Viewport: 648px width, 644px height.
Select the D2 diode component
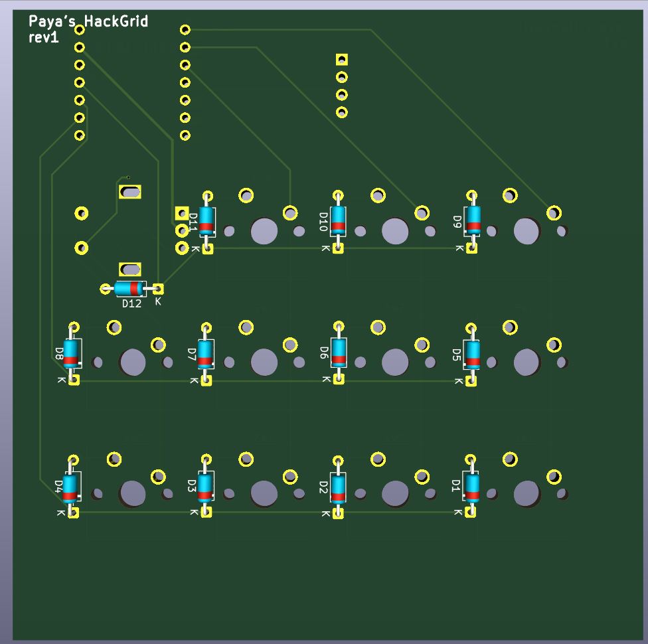[338, 488]
